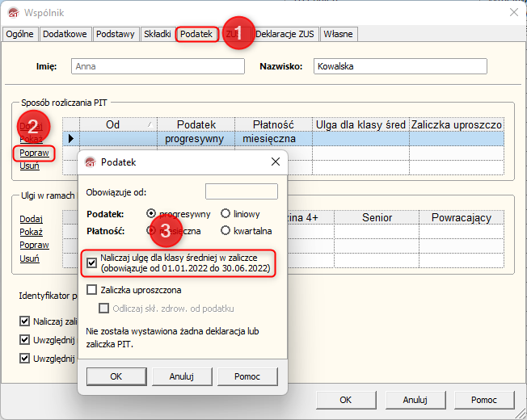Image resolution: width=527 pixels, height=420 pixels.
Task: Select the miesięczna cell in the table
Action: pos(273,139)
